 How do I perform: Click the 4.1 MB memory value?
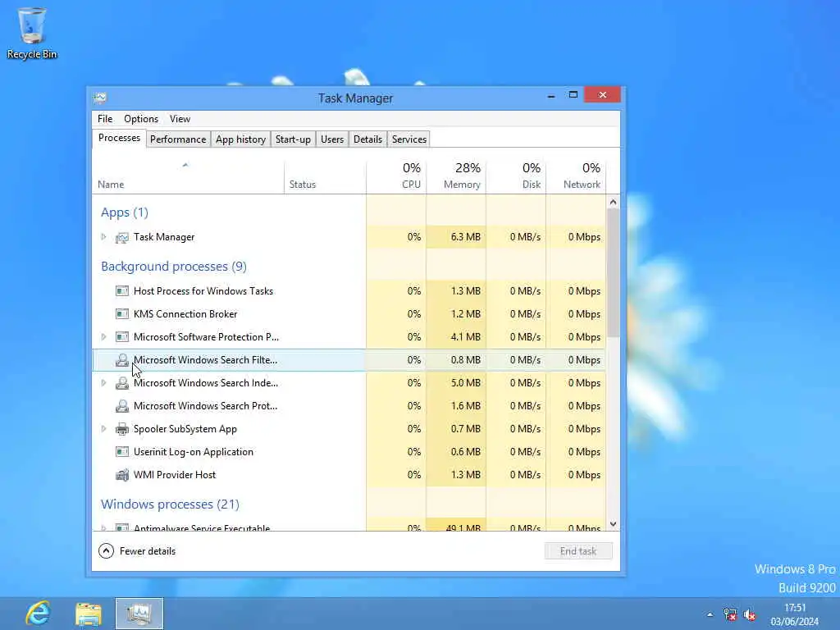(x=466, y=337)
